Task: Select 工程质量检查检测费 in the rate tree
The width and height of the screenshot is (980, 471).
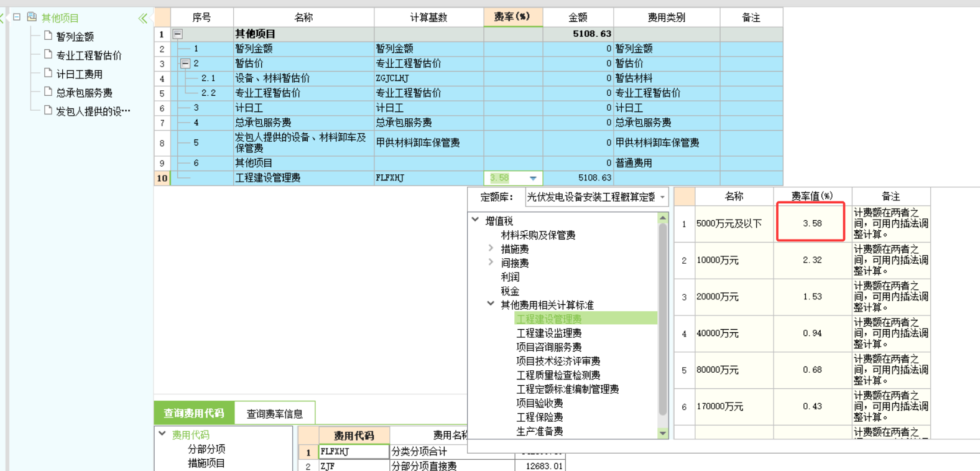Action: 558,375
